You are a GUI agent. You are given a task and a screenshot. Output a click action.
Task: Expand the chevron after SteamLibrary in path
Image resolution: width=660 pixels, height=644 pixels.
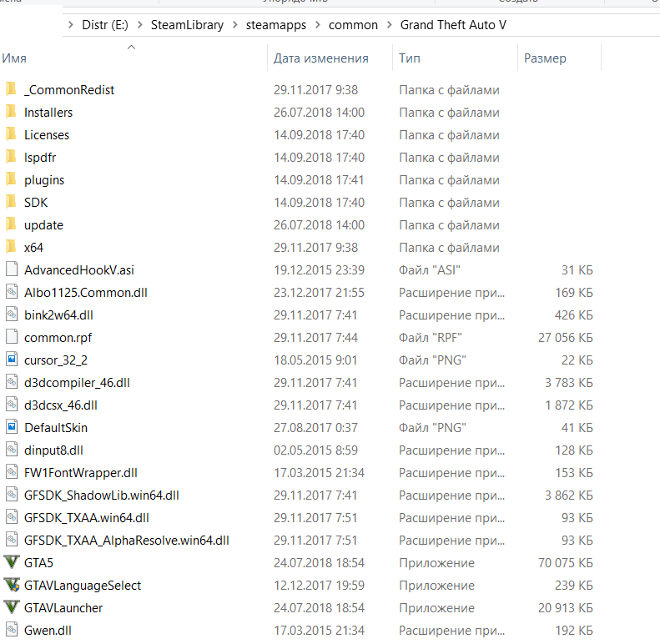click(234, 25)
